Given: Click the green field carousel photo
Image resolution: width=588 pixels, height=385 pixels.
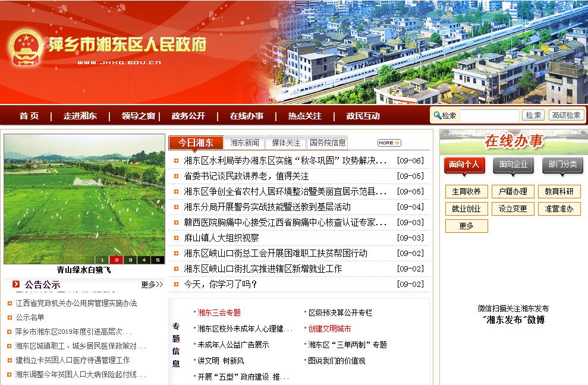Looking at the screenshot, I should (x=84, y=199).
